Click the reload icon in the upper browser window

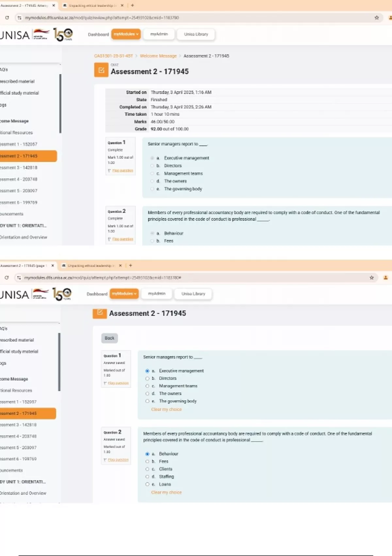[7, 18]
